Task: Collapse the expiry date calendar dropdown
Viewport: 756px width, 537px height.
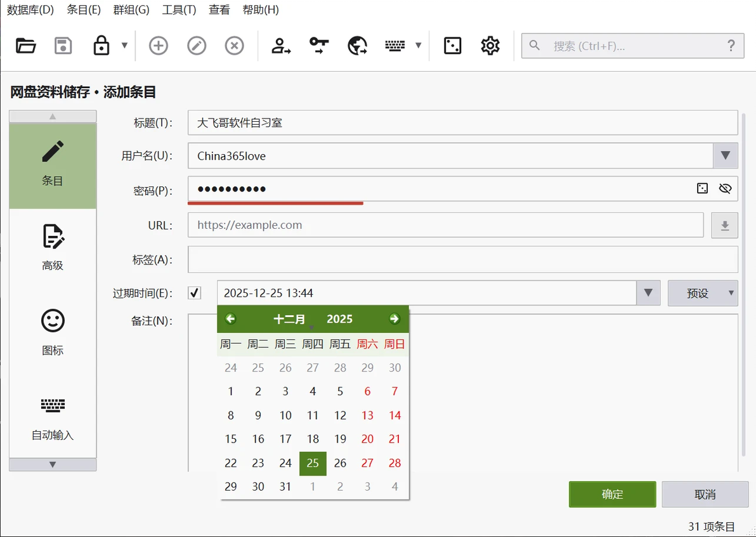Action: tap(648, 293)
